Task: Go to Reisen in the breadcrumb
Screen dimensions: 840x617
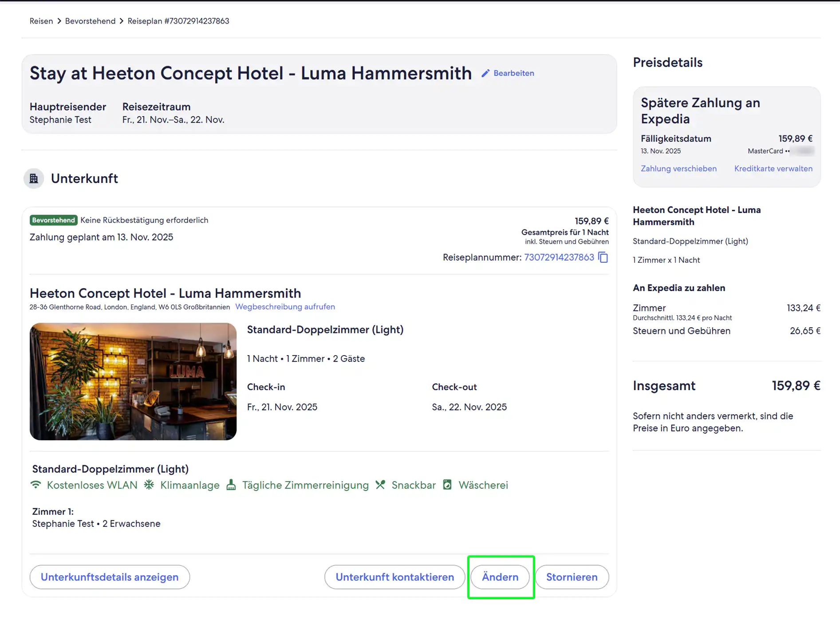Action: click(41, 21)
